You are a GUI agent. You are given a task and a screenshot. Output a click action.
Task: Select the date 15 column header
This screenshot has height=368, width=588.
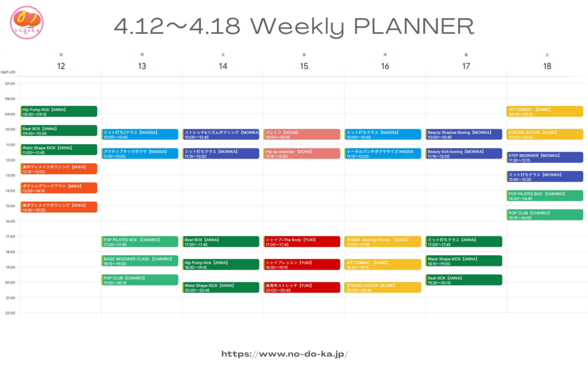[304, 66]
